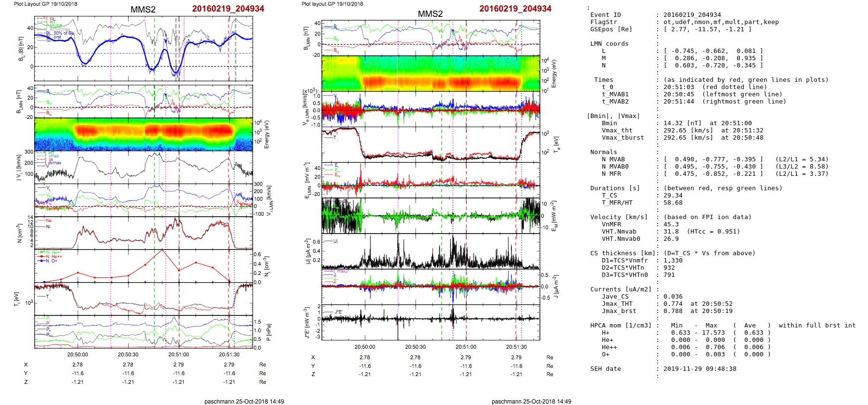Click the 20:51:00 time tick on left plot
This screenshot has width=868, height=405.
point(179,354)
